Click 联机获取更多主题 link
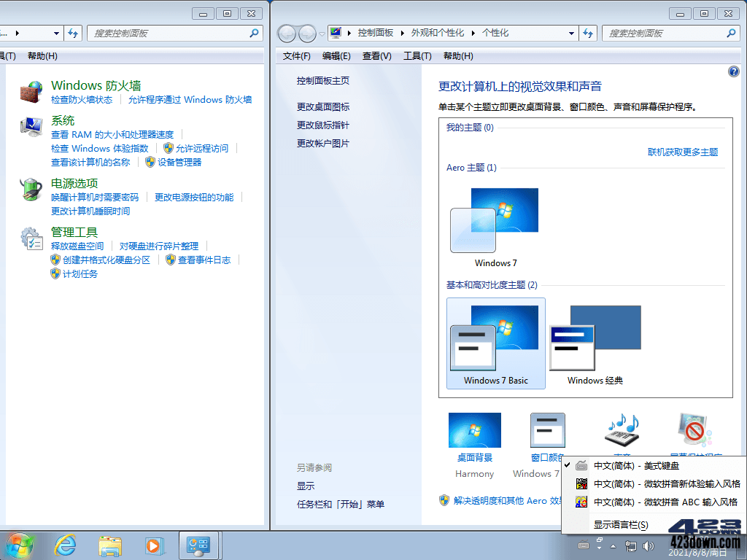The height and width of the screenshot is (560, 747). (683, 152)
